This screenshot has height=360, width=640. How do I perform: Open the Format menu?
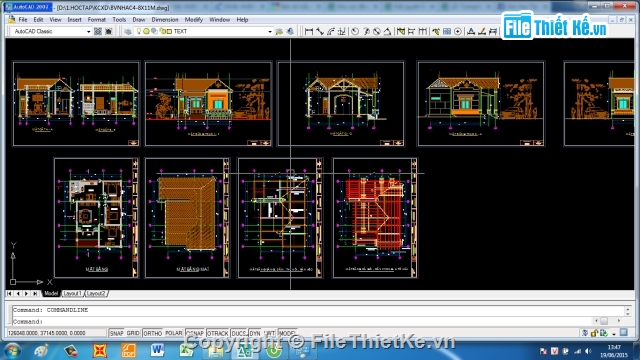tap(97, 20)
